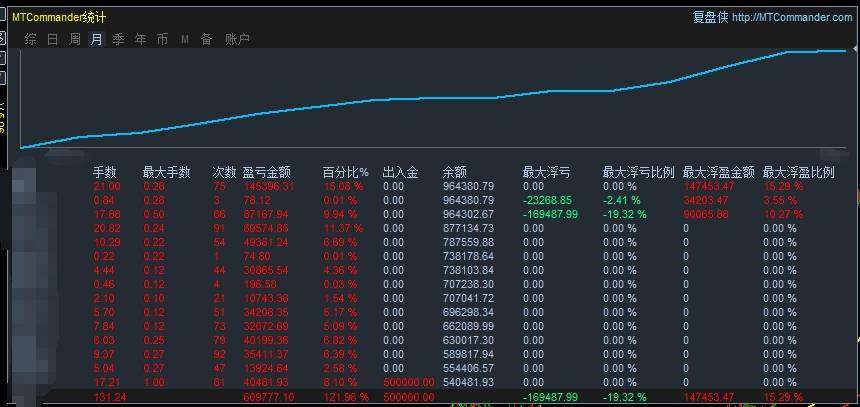Open the 备 notes tab
Viewport: 860px width, 407px height.
click(x=206, y=40)
